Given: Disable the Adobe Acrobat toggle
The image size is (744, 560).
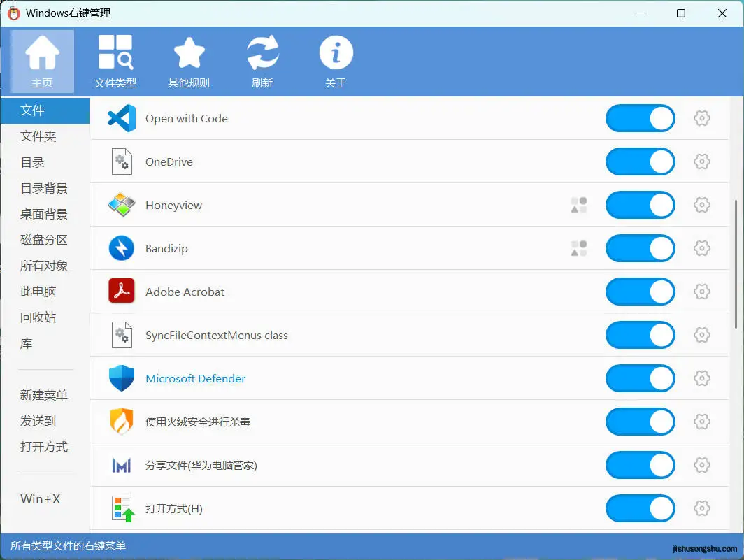Looking at the screenshot, I should pyautogui.click(x=641, y=292).
